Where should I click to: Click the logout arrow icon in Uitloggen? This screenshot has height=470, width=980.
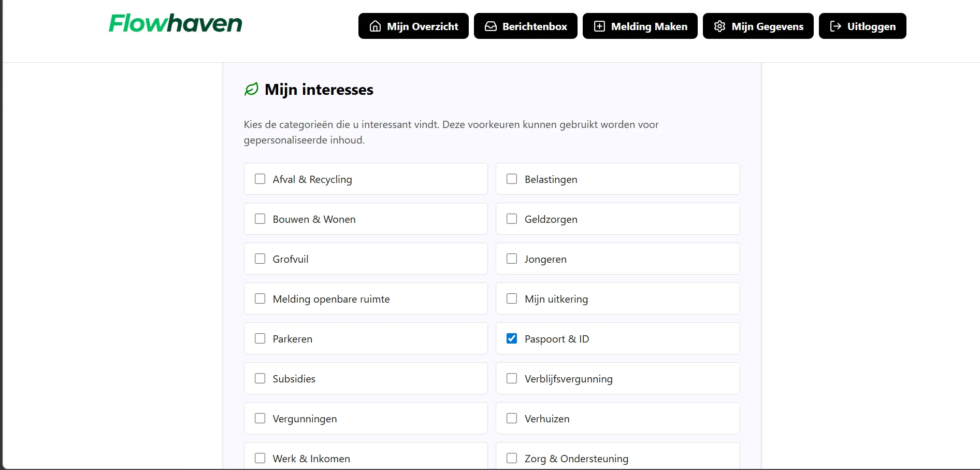point(835,26)
